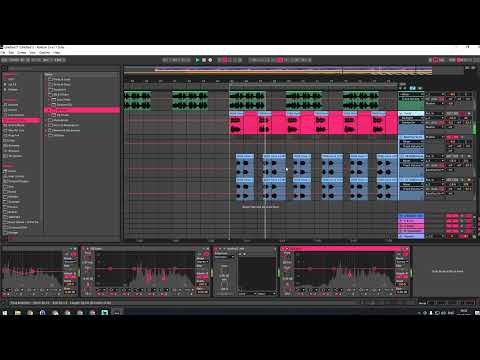Collapse the expanded pink highlighted browser row
This screenshot has height=360, width=480.
click(49, 110)
